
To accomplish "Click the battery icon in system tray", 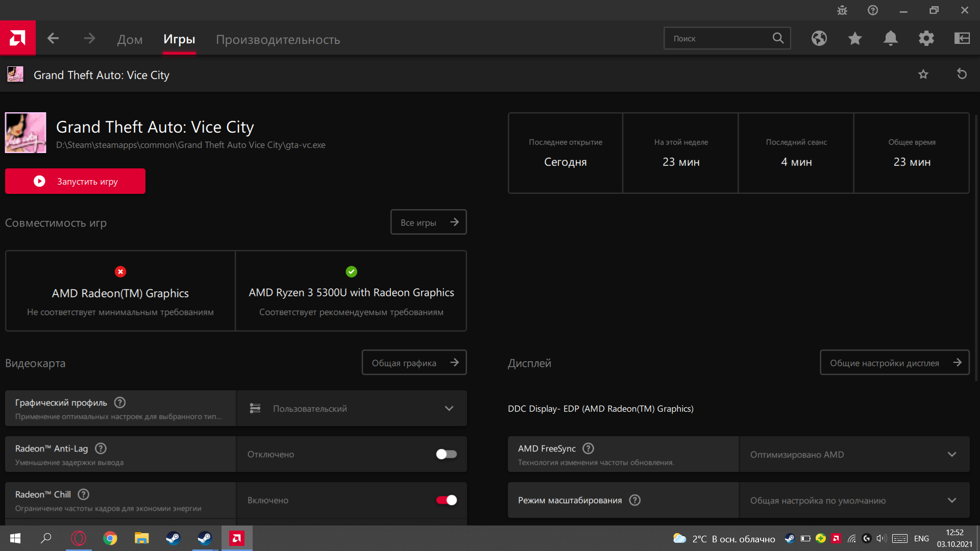I will (x=805, y=539).
